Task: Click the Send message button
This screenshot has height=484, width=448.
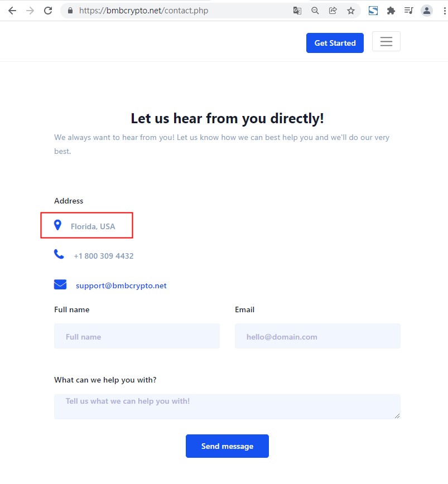Action: [x=227, y=446]
